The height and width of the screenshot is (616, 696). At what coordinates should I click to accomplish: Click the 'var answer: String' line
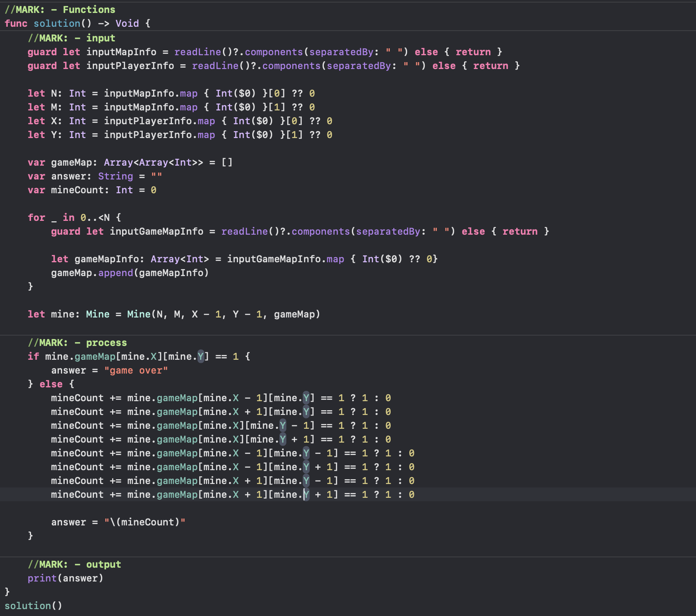click(x=95, y=176)
